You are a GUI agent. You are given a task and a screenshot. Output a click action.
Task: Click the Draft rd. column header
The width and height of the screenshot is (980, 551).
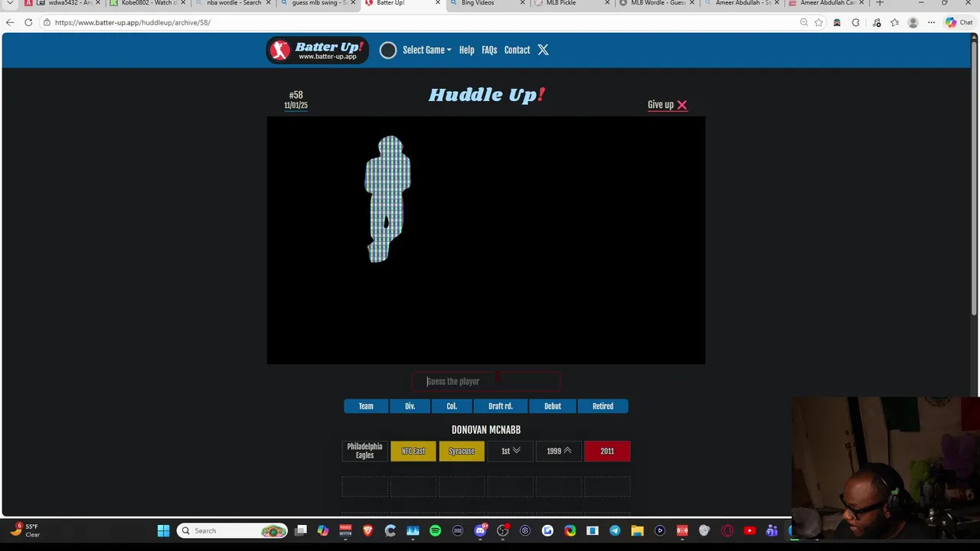coord(501,406)
